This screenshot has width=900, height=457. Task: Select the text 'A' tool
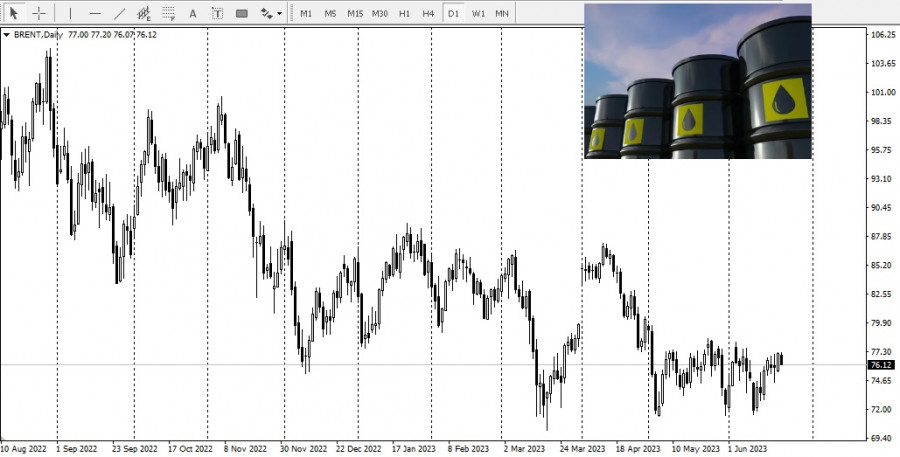193,13
